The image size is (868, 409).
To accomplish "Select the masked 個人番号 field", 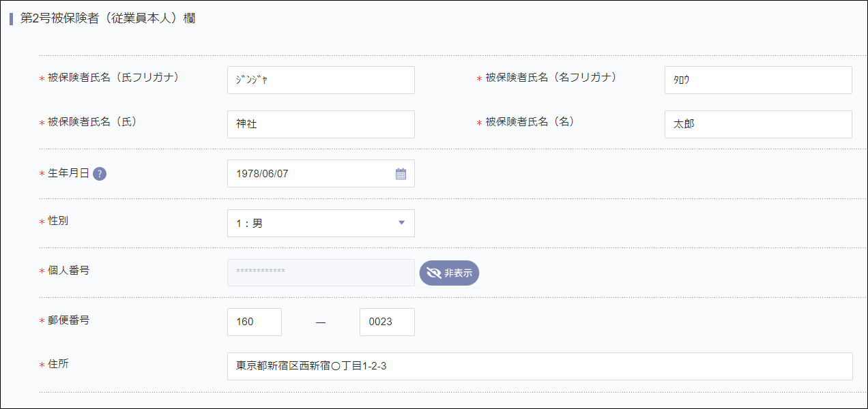I will tap(321, 273).
